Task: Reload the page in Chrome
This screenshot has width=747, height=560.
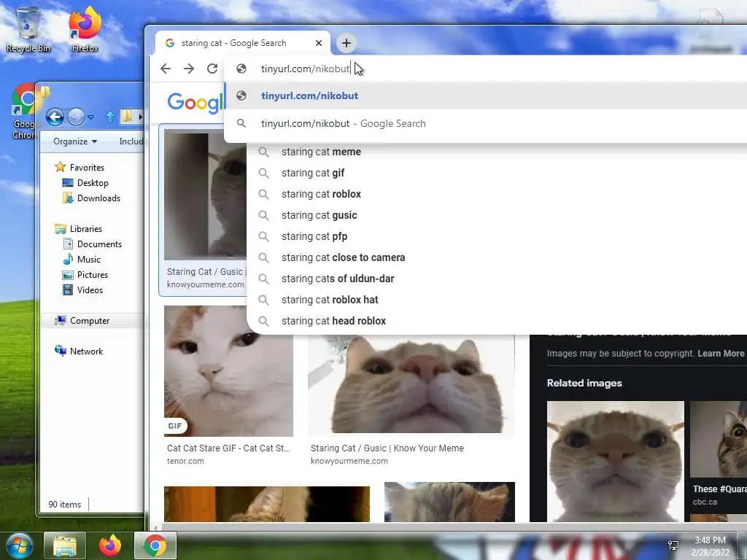Action: (x=212, y=69)
